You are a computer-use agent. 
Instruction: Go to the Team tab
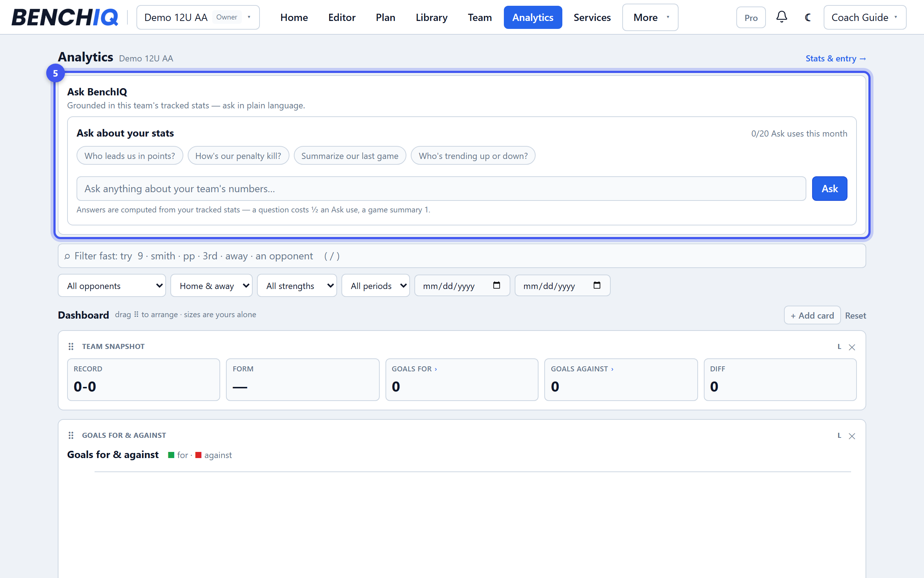[480, 17]
